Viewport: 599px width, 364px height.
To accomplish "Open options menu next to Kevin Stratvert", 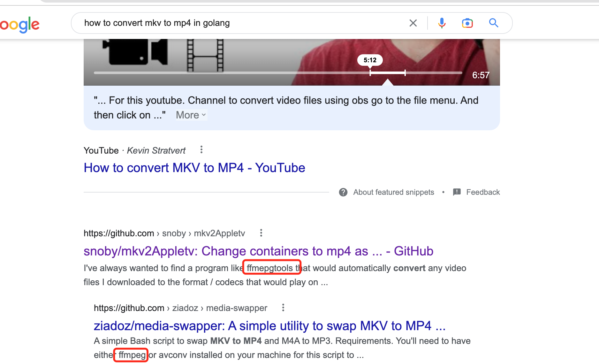I will [201, 149].
